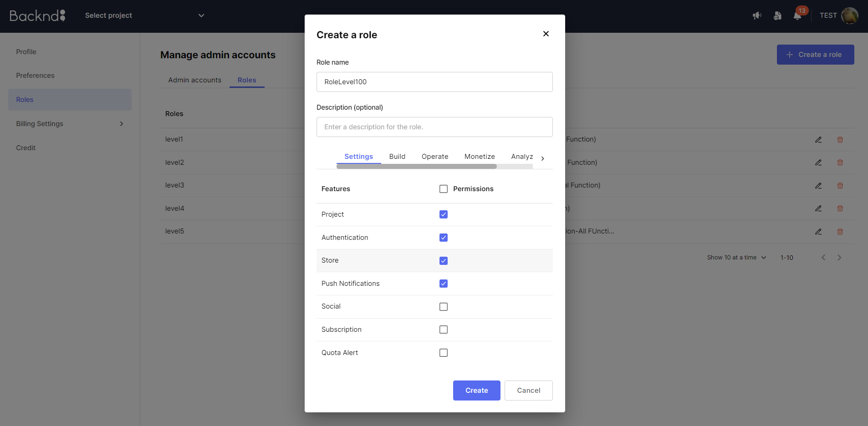Screen dimensions: 868x426
Task: Uncheck the Authentication permission checkbox
Action: pos(444,238)
